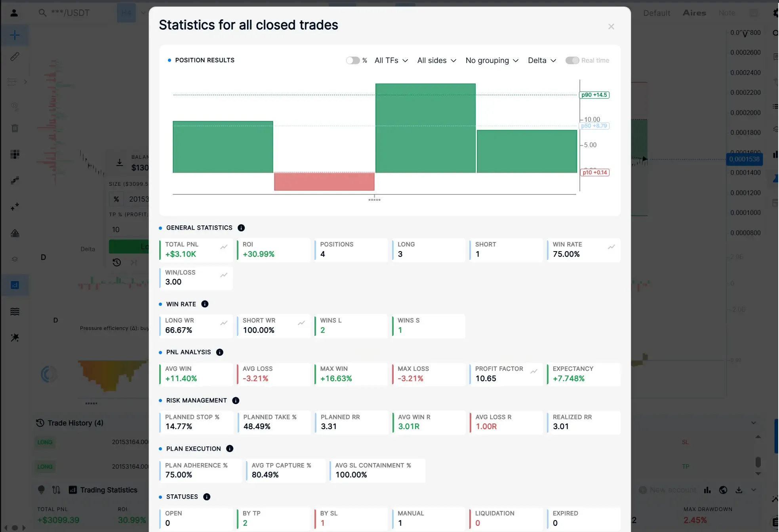Click the General Statistics info icon
This screenshot has width=779, height=532.
[241, 228]
